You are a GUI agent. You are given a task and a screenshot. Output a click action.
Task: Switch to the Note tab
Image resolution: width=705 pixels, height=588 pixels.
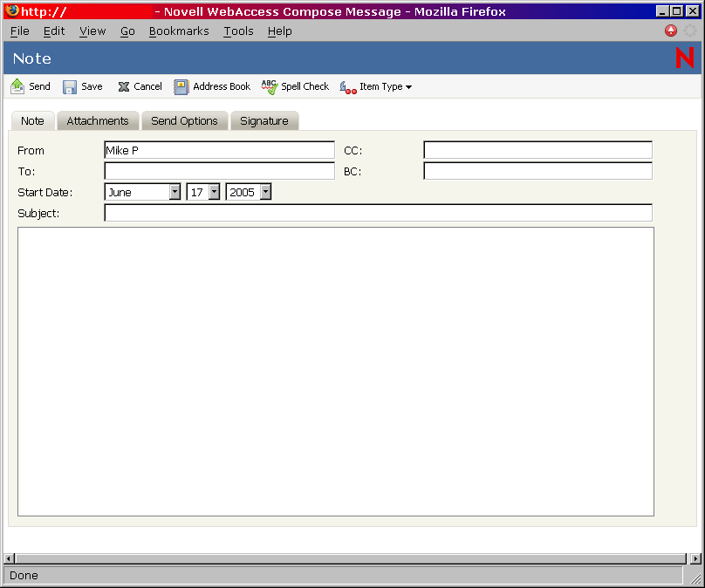[33, 121]
